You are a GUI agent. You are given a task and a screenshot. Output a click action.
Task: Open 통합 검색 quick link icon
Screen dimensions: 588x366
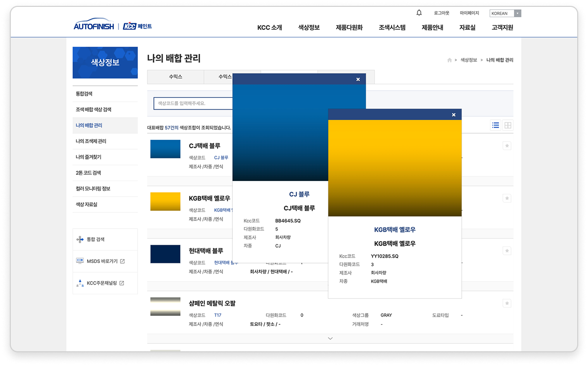tap(80, 239)
